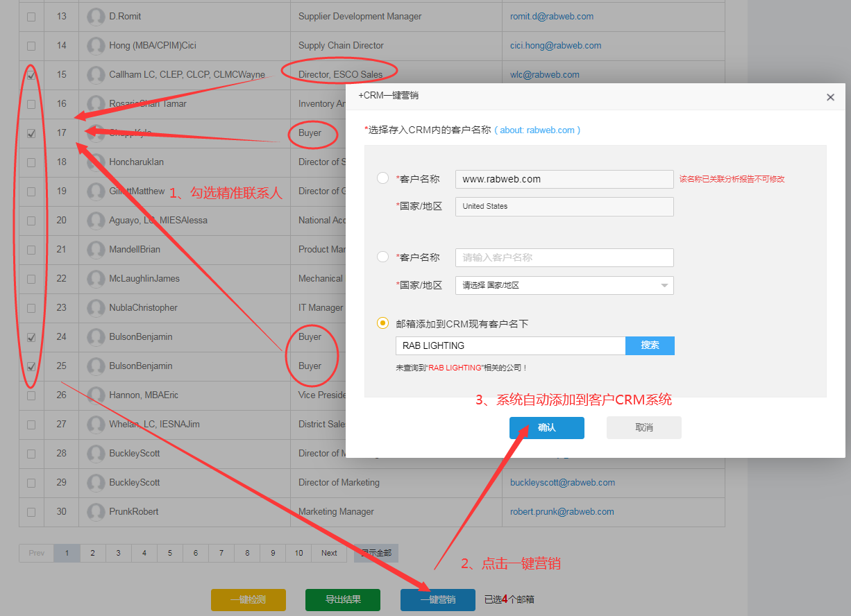
Task: Click the wlc@rabweb.com email link
Action: (545, 75)
